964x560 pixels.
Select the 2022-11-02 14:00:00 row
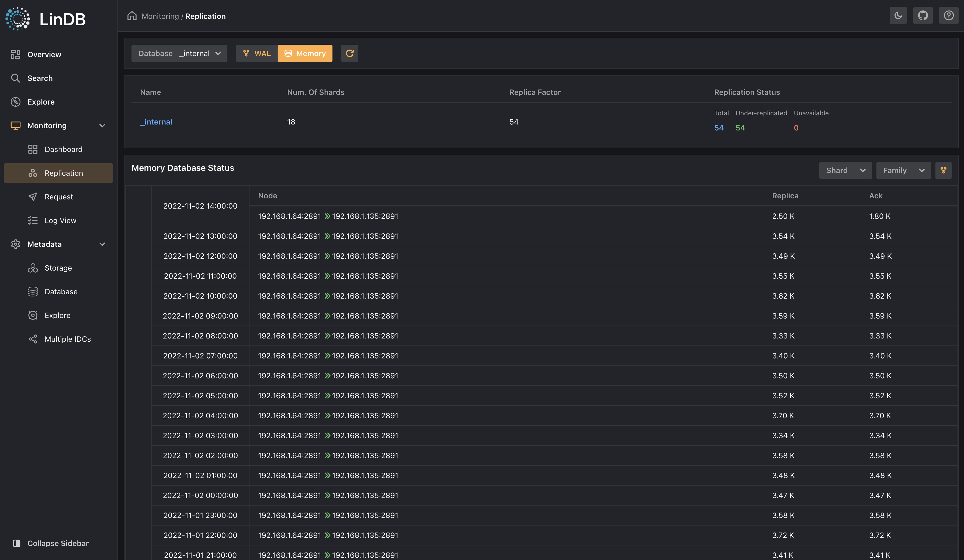[200, 206]
